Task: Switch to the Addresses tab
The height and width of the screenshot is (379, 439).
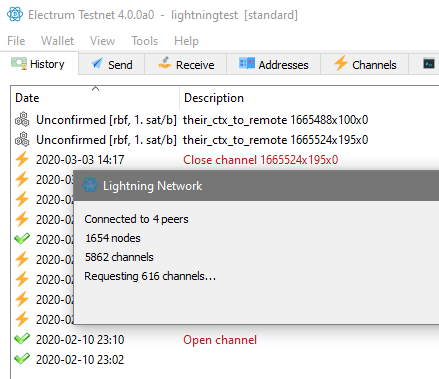Action: [274, 64]
